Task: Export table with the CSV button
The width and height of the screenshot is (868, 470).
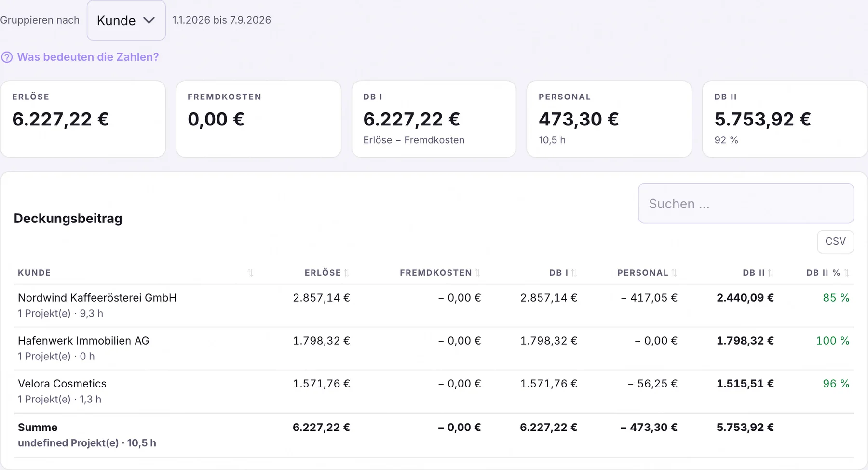Action: [x=835, y=241]
